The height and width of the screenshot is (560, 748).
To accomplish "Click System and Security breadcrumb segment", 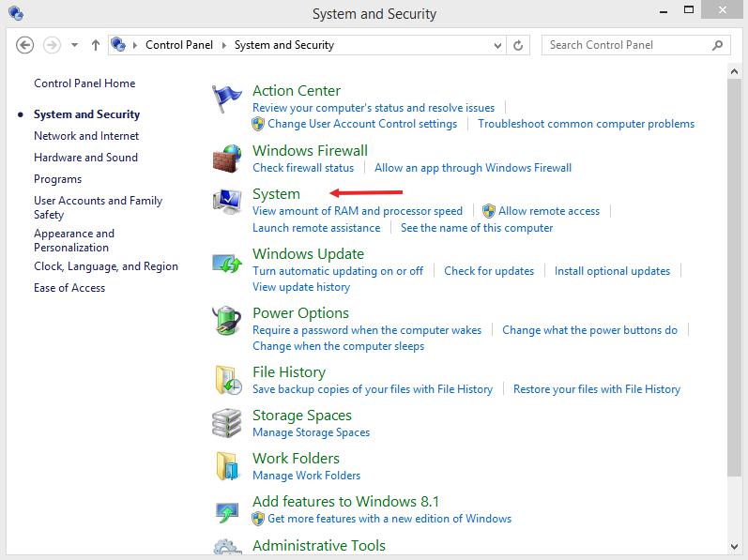I will pyautogui.click(x=283, y=45).
